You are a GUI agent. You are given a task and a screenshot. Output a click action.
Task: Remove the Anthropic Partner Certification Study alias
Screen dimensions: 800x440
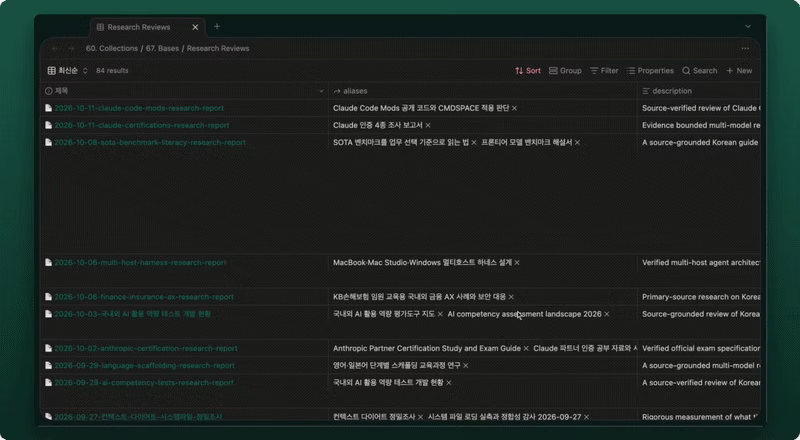tap(526, 349)
